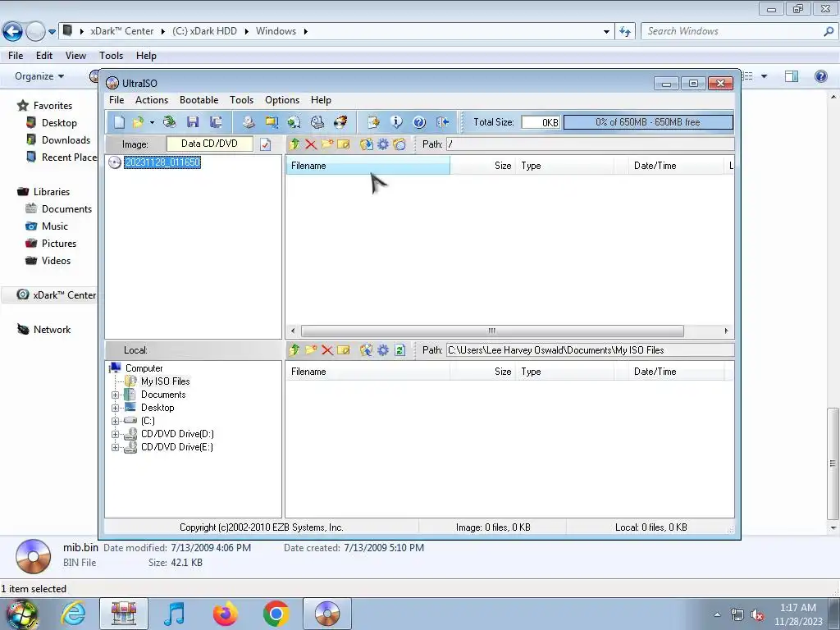Open Internet Explorer from the taskbar
This screenshot has height=630, width=840.
pyautogui.click(x=73, y=614)
